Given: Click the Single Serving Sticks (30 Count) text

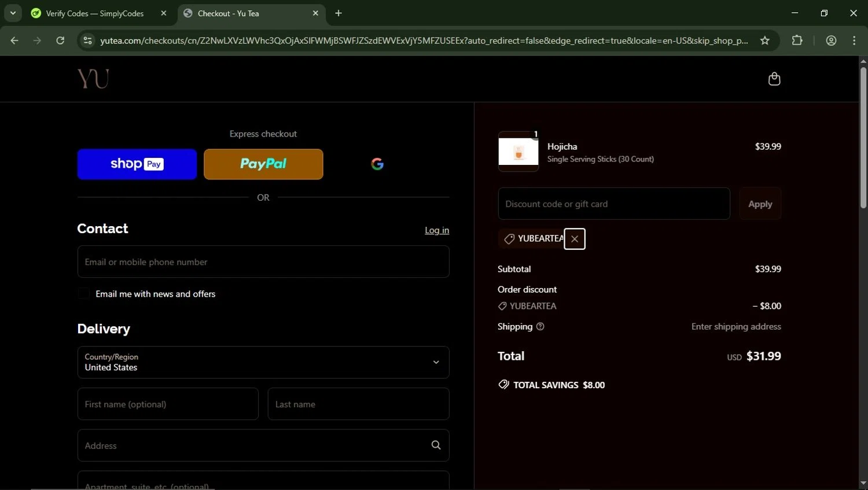Looking at the screenshot, I should [601, 159].
